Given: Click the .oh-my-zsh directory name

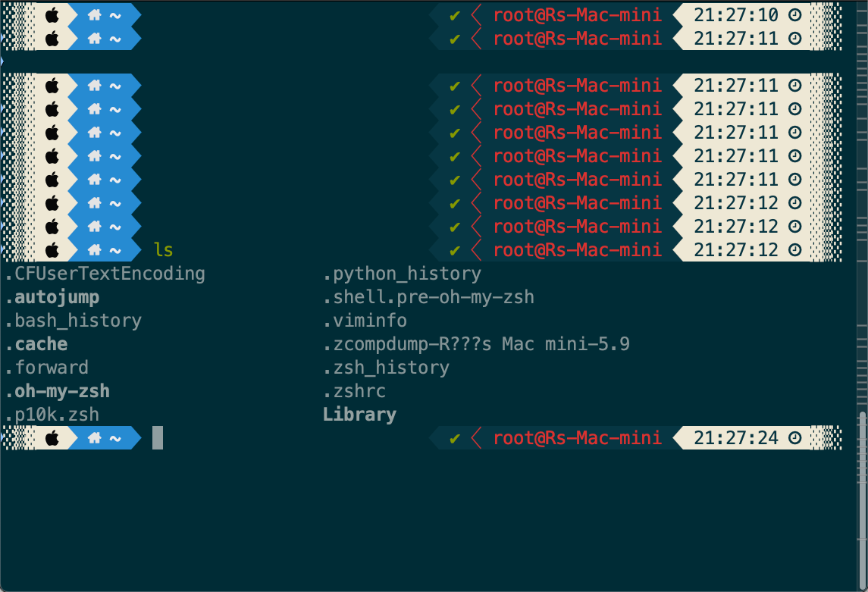Looking at the screenshot, I should (x=58, y=391).
